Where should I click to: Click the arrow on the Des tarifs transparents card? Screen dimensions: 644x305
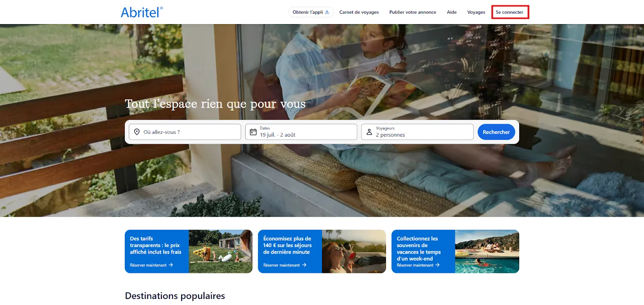click(x=171, y=265)
